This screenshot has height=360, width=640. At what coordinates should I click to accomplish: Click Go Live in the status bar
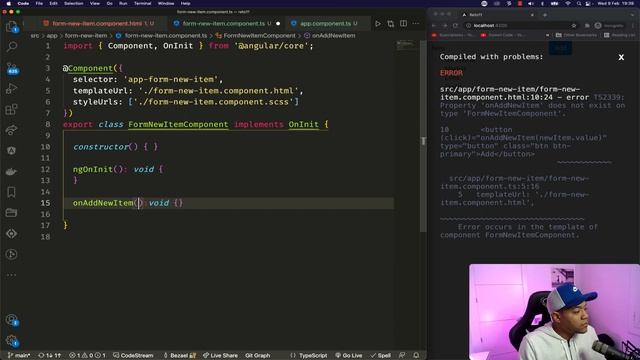[349, 356]
